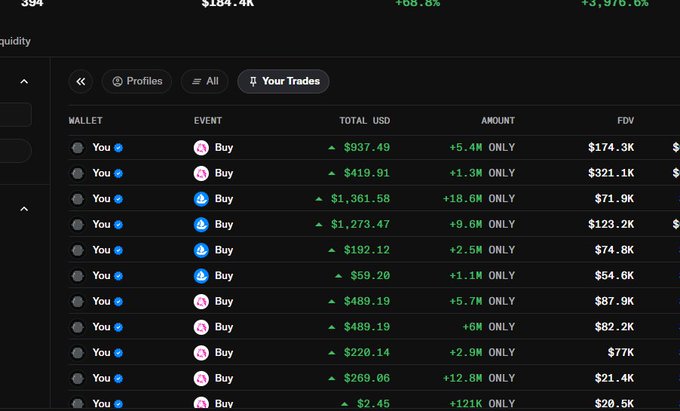Viewport: 680px width, 411px height.
Task: Click verified badge in the $59.20 row
Action: tap(118, 276)
